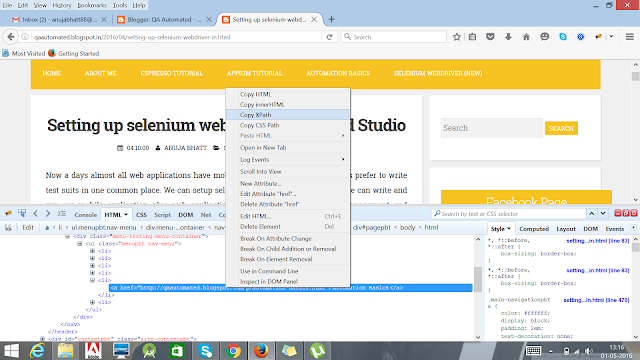Click the Skype toolbar extension icon
640x360 pixels.
point(563,37)
